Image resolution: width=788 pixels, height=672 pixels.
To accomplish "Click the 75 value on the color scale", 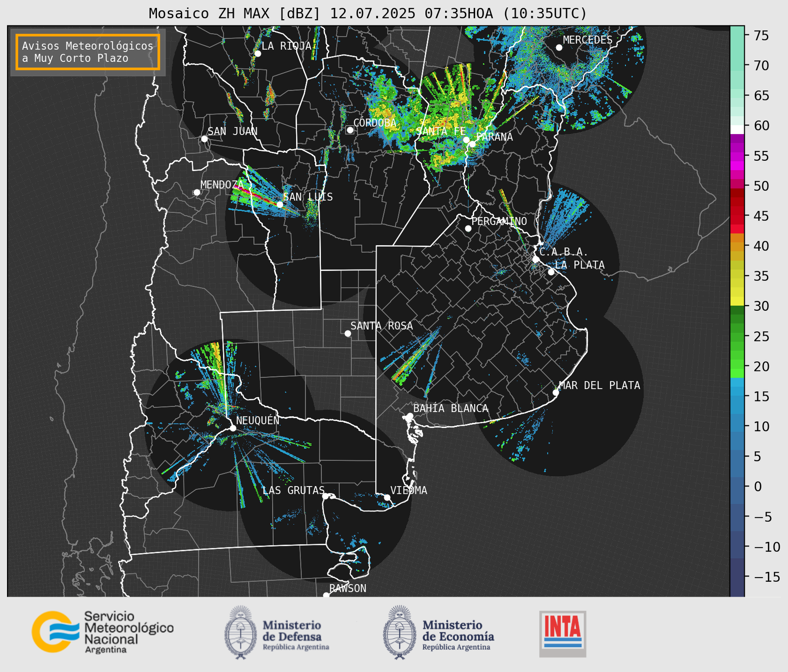I will [x=760, y=36].
